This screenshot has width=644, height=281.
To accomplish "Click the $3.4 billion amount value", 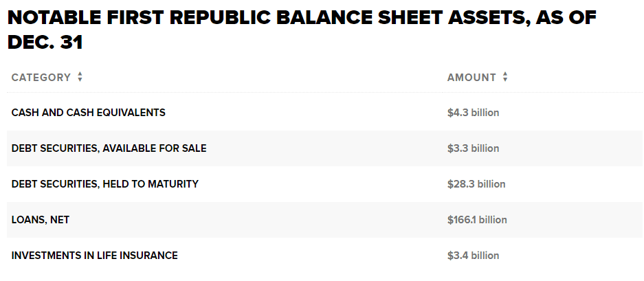I will pos(473,256).
